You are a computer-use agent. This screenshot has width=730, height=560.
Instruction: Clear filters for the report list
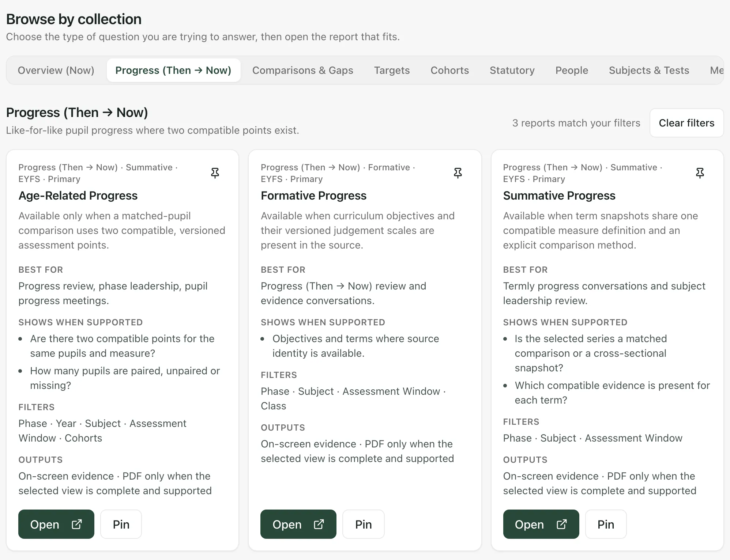point(686,123)
